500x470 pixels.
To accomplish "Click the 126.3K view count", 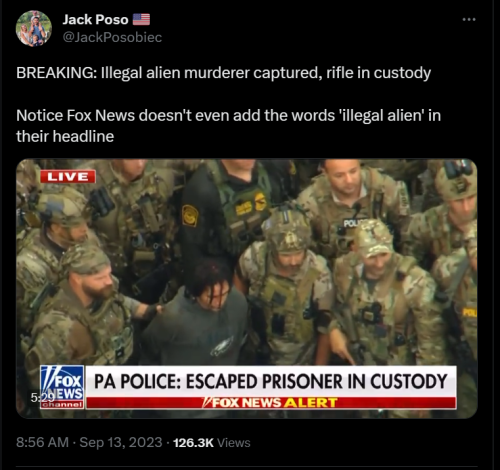I will [x=193, y=443].
